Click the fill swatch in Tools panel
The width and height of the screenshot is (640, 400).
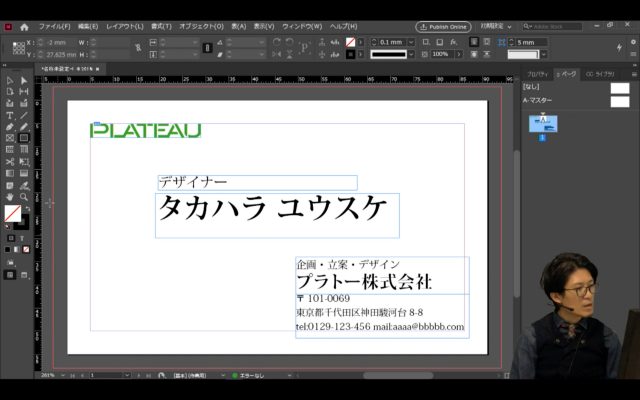[x=13, y=213]
